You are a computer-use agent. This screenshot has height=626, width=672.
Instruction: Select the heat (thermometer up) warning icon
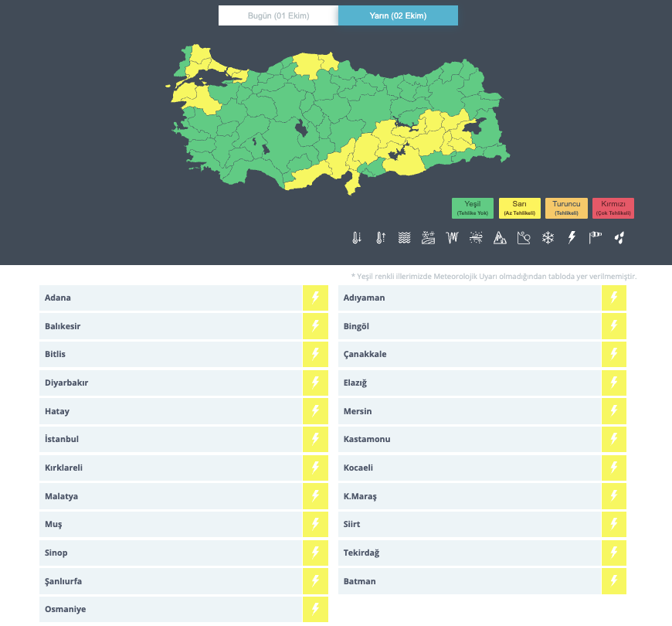coord(381,237)
